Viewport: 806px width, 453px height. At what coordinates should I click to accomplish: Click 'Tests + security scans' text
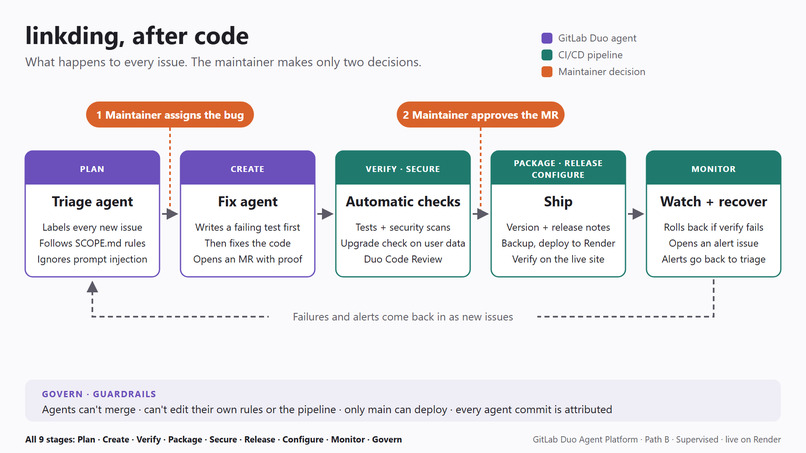(x=402, y=227)
